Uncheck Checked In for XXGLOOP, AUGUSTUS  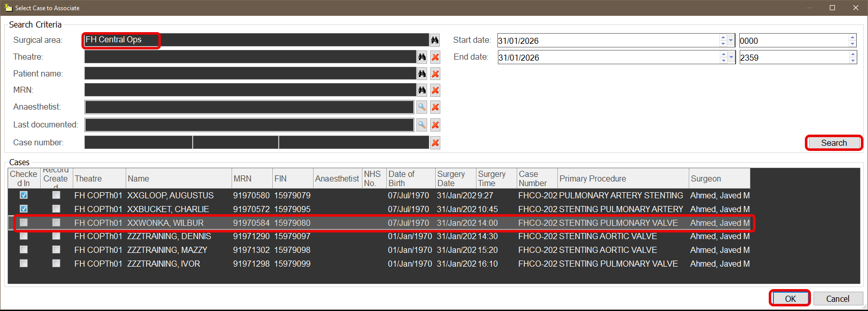[24, 195]
